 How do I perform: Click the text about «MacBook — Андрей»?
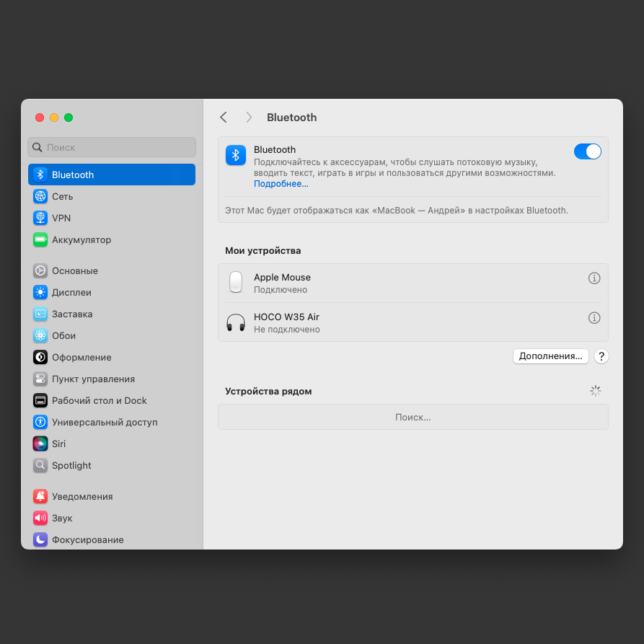[397, 211]
